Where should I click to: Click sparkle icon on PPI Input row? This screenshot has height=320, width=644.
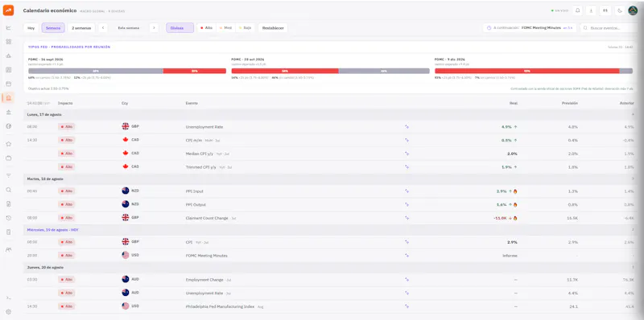point(407,191)
